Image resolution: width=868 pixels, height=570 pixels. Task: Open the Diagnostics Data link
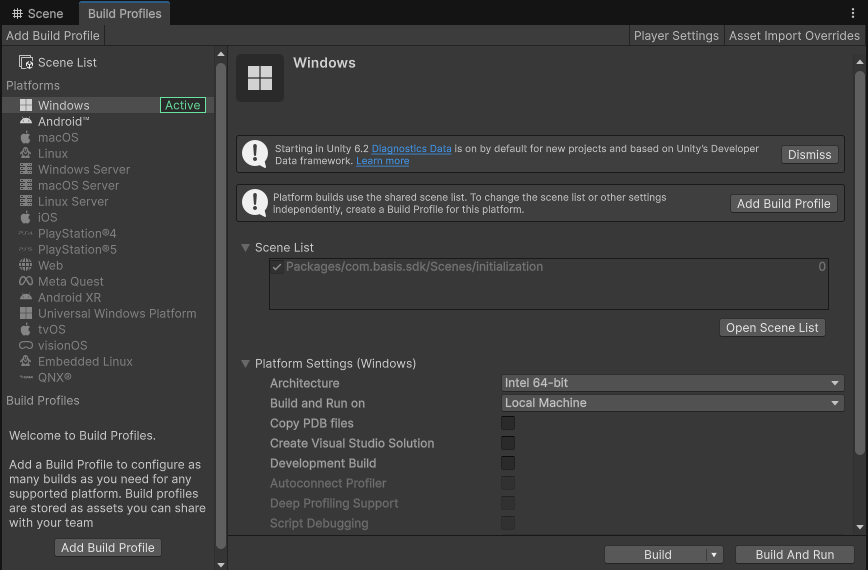tap(411, 148)
